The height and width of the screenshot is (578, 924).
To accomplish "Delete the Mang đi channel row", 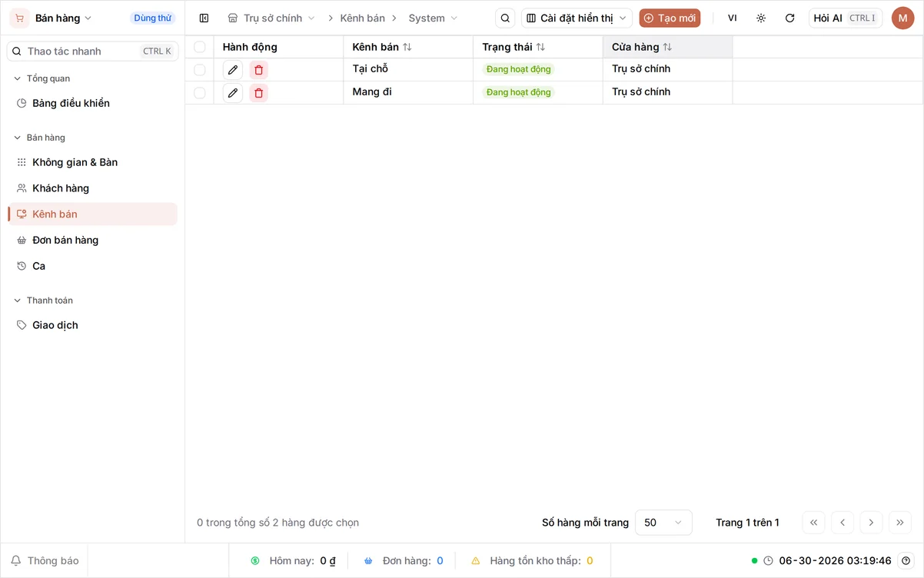I will (258, 93).
